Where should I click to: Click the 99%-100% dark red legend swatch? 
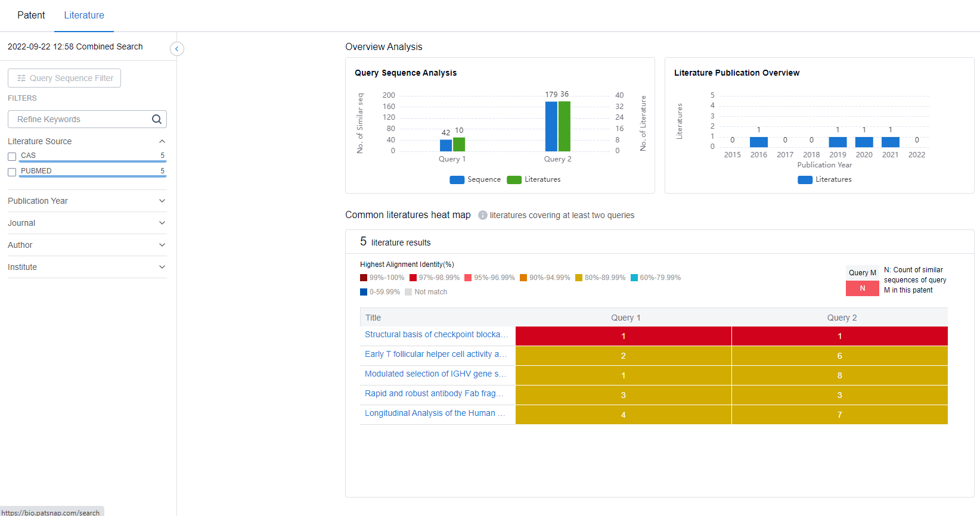click(364, 278)
